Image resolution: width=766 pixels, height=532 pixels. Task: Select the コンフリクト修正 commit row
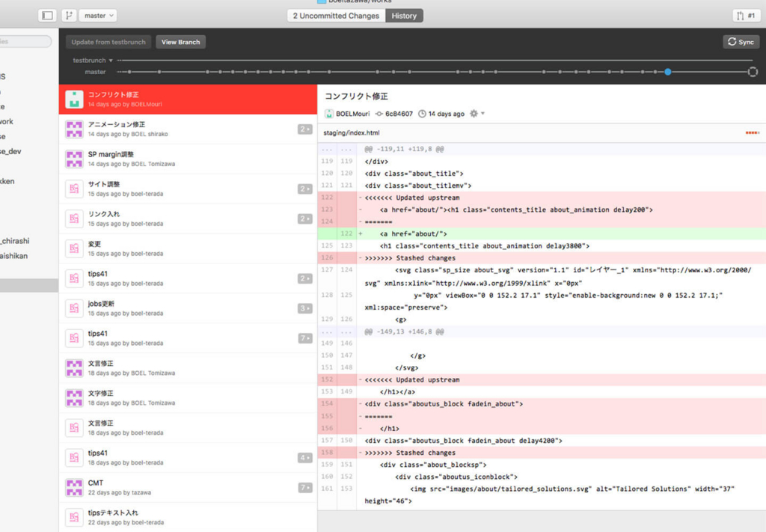(x=188, y=100)
